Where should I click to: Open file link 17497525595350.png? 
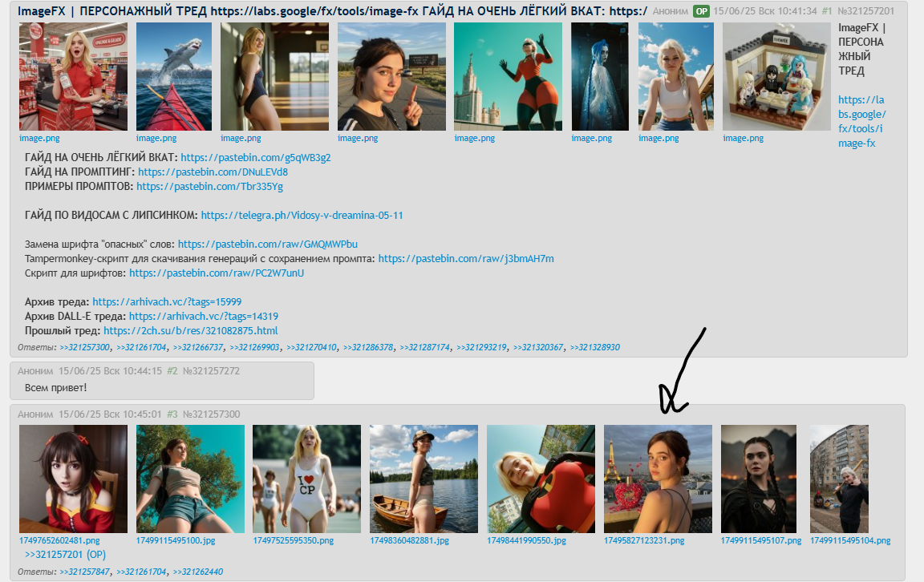tap(293, 540)
